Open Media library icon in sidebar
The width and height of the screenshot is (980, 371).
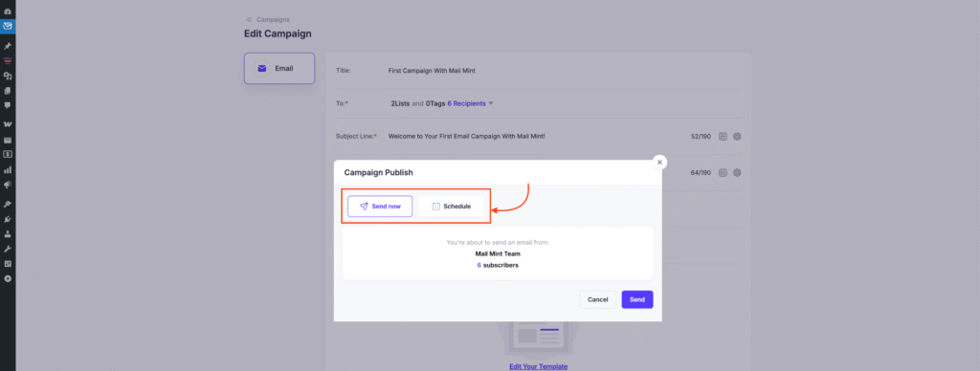click(x=8, y=76)
